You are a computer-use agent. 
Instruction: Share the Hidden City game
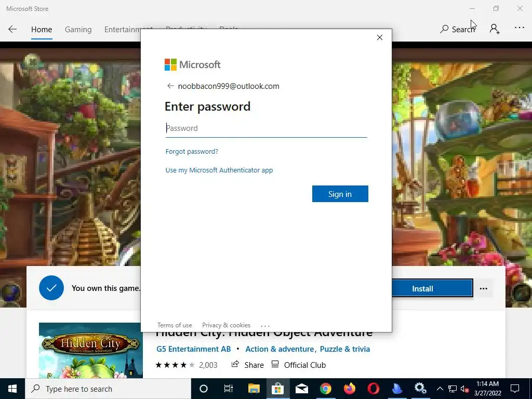247,365
